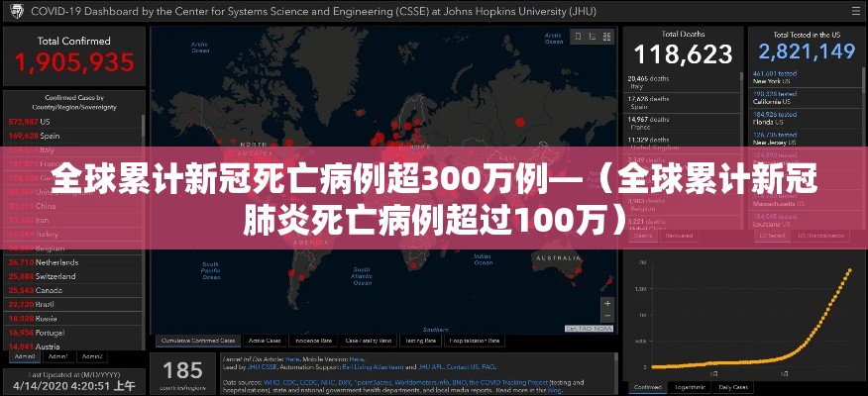The image size is (868, 396).
Task: Open the Esri Living Atlas team link
Action: (x=372, y=366)
